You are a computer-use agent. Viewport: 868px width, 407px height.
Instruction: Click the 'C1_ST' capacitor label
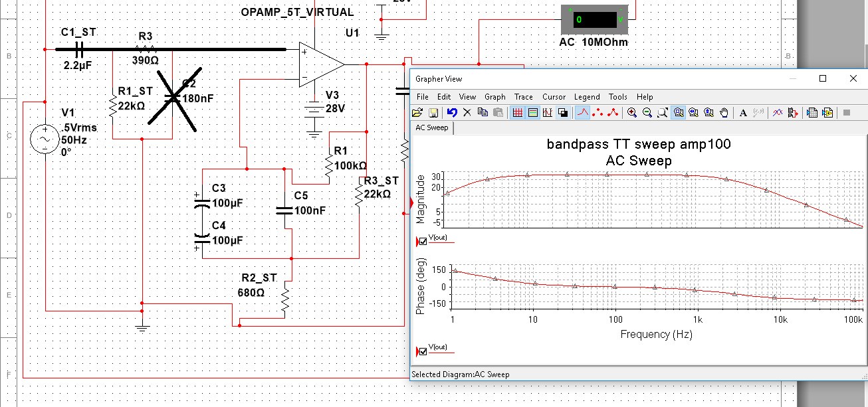(78, 32)
